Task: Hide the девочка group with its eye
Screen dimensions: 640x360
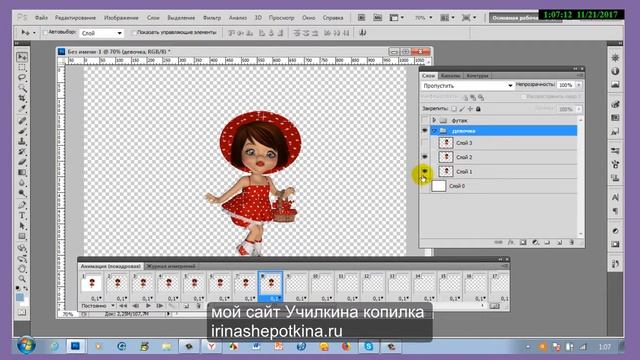Action: (425, 131)
